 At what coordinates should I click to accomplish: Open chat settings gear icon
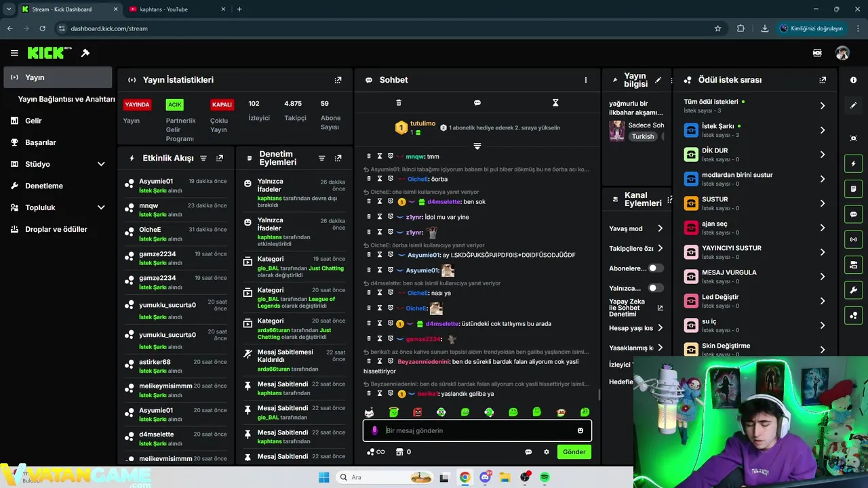pos(547,452)
